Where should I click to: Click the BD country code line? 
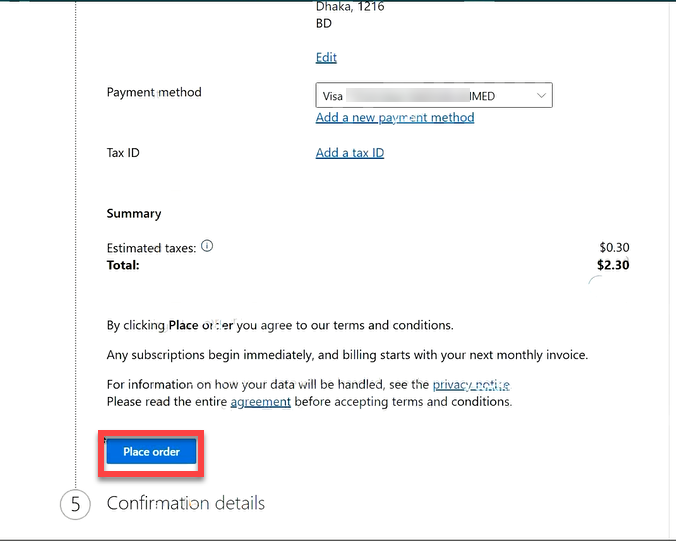click(324, 23)
